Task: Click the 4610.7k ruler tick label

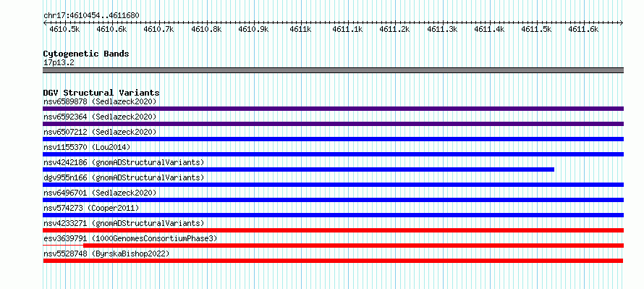Action: pyautogui.click(x=158, y=29)
